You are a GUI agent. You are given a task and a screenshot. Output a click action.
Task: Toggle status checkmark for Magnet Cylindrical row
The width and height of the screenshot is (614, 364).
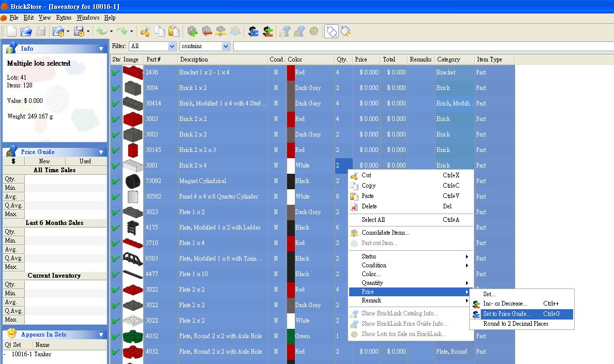pyautogui.click(x=116, y=181)
